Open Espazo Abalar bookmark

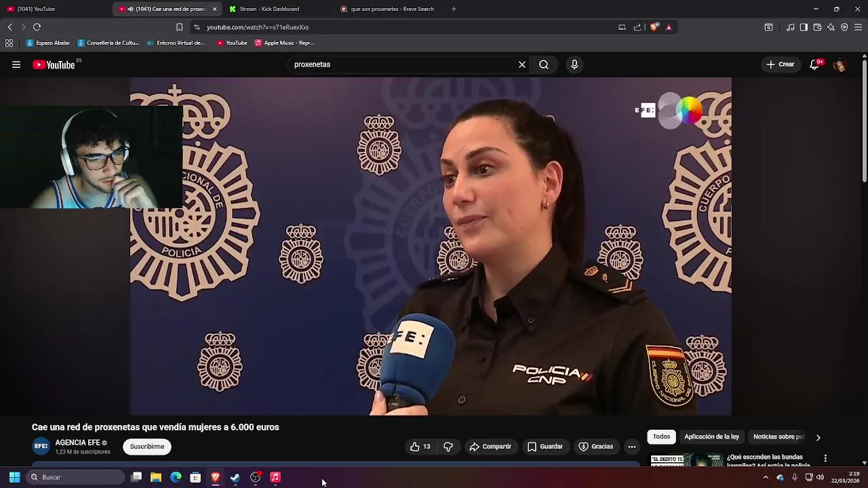coord(48,43)
